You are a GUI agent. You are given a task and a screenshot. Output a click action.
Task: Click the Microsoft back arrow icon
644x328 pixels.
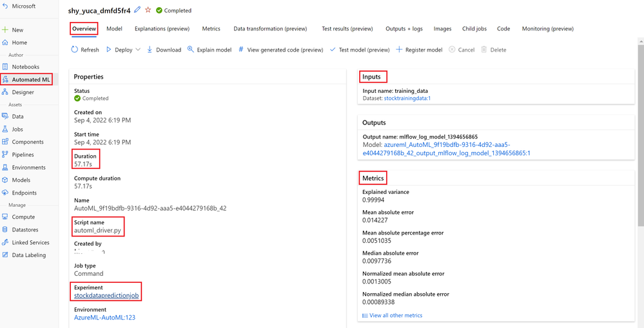click(5, 6)
